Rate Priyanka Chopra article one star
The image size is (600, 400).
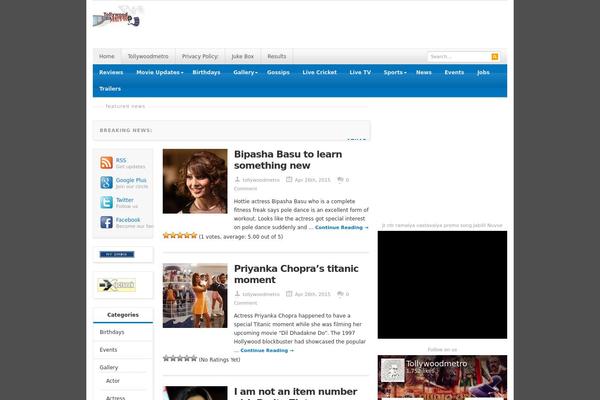tap(166, 358)
